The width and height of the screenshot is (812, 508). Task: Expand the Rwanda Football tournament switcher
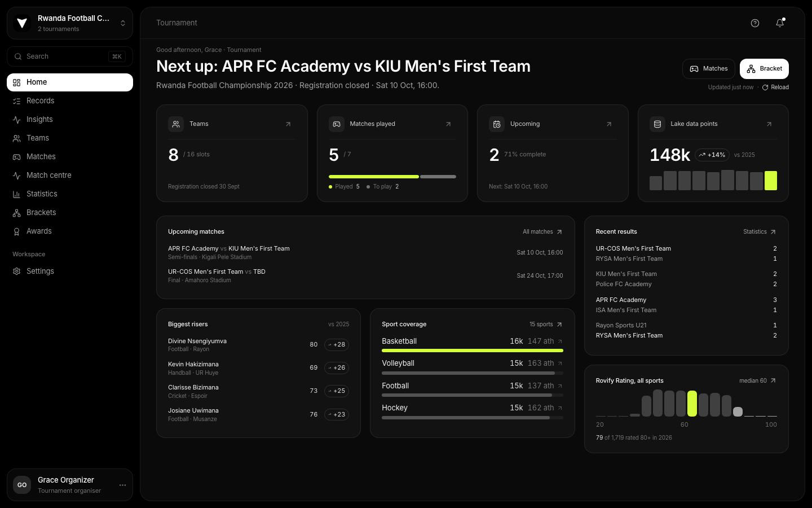point(70,23)
